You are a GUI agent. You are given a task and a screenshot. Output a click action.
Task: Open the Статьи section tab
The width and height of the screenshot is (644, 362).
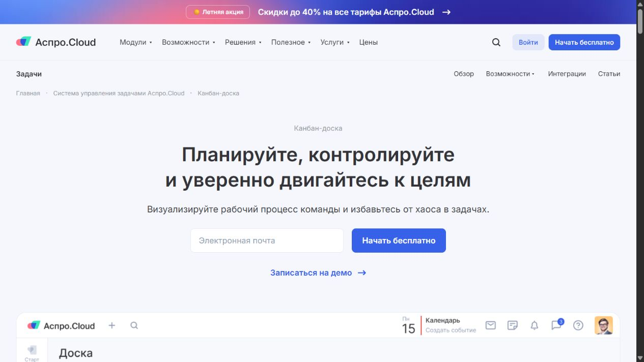(609, 74)
